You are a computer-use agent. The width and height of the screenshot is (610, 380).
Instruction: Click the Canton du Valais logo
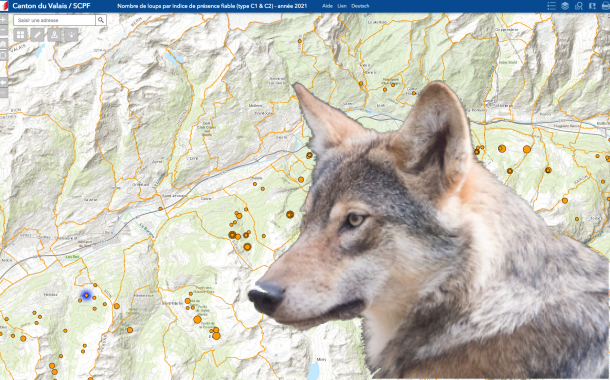(x=4, y=6)
